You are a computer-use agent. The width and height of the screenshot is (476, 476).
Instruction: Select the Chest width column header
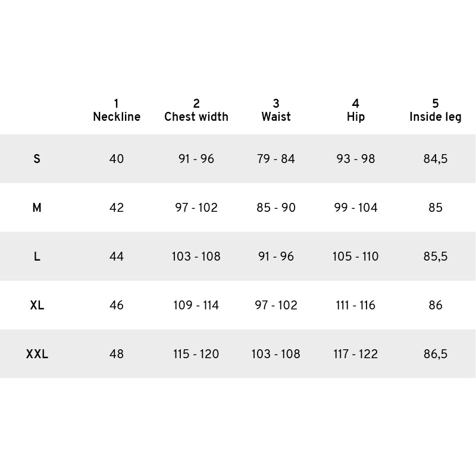pyautogui.click(x=196, y=110)
